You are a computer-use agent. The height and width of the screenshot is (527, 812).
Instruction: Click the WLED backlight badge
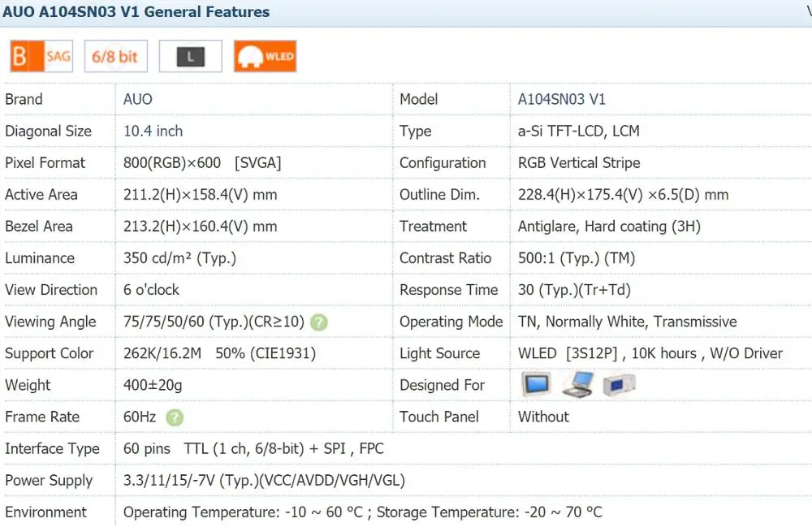pos(266,56)
